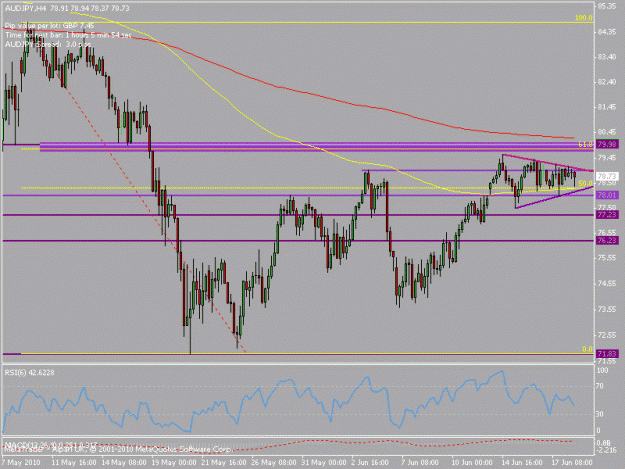Click the 73.55 price axis label

click(607, 309)
